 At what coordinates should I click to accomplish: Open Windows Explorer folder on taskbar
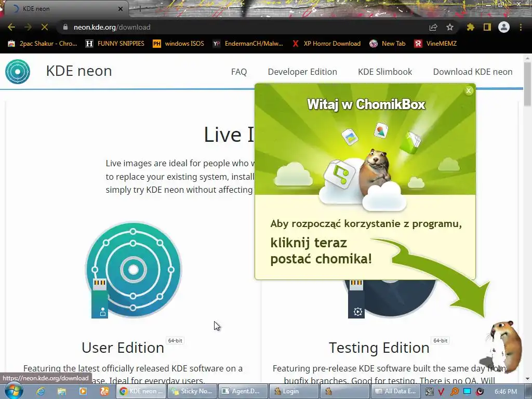tap(62, 391)
